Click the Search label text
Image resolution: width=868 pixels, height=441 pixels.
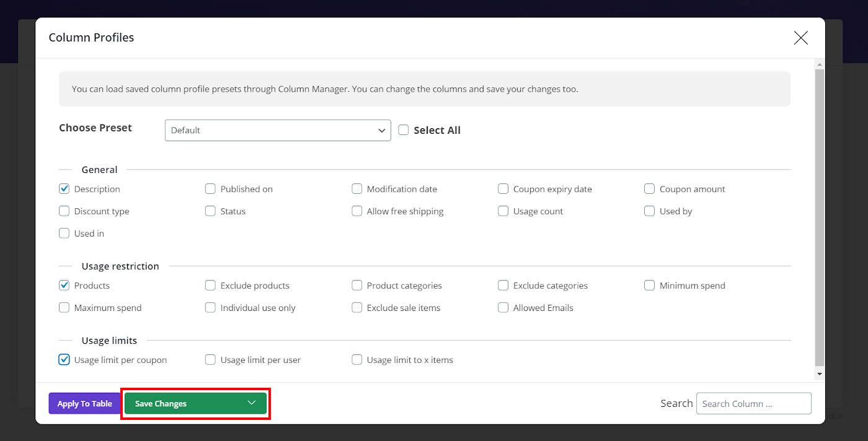(676, 403)
